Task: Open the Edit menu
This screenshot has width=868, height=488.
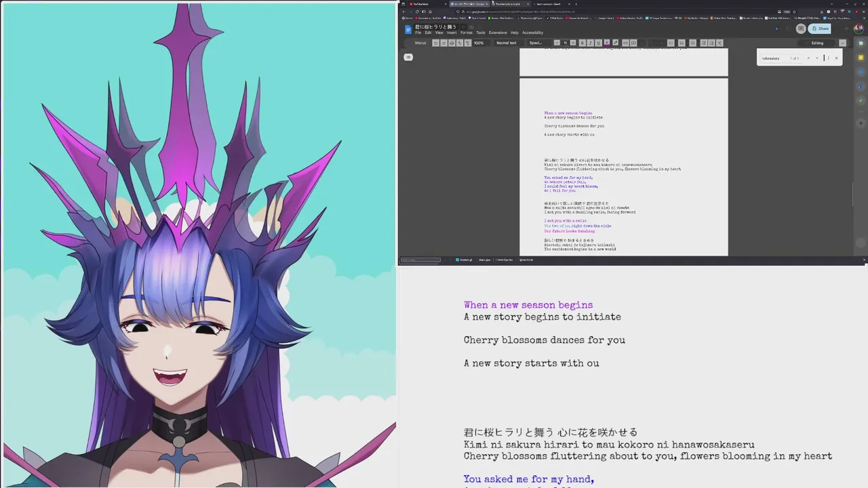Action: 428,33
